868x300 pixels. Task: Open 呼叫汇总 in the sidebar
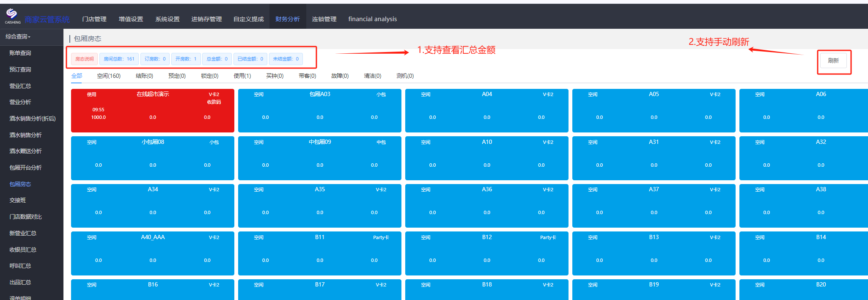(20, 266)
